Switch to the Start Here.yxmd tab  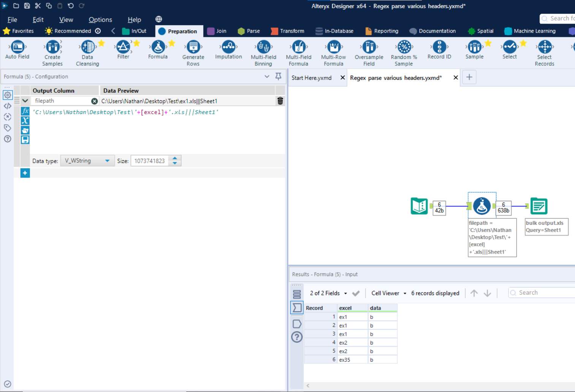tap(312, 78)
